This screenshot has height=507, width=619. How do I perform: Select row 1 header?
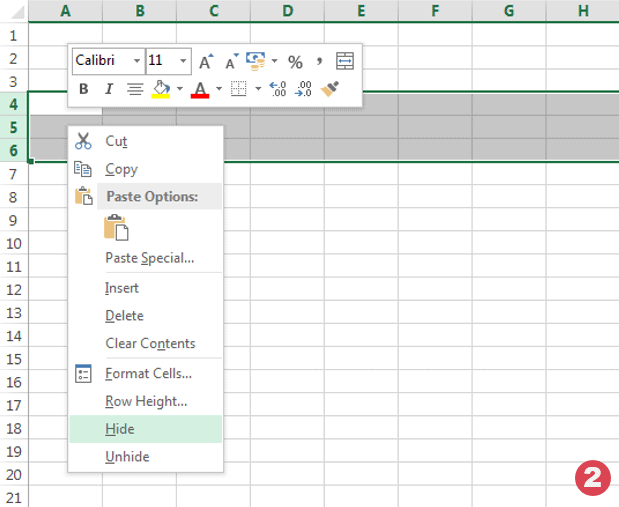14,36
